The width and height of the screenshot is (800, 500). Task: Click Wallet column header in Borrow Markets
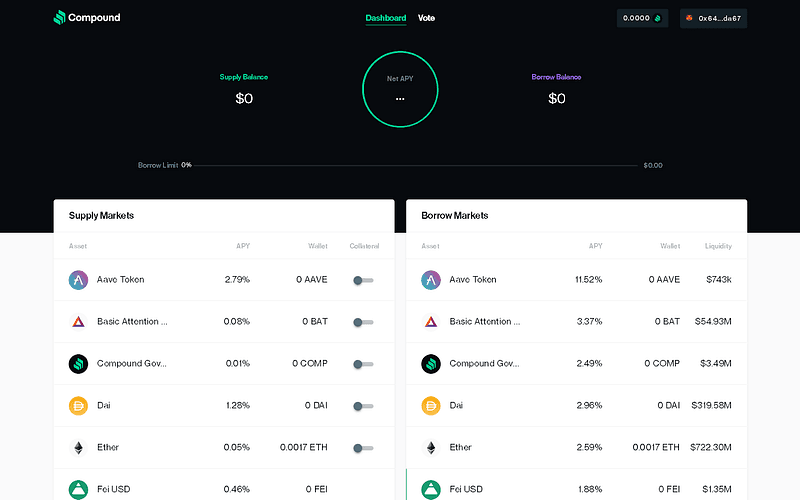(x=670, y=246)
